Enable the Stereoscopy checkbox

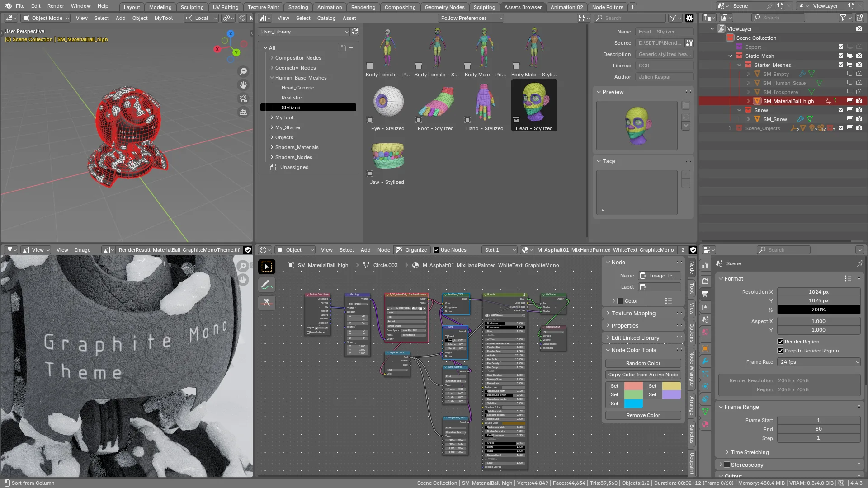pos(727,465)
